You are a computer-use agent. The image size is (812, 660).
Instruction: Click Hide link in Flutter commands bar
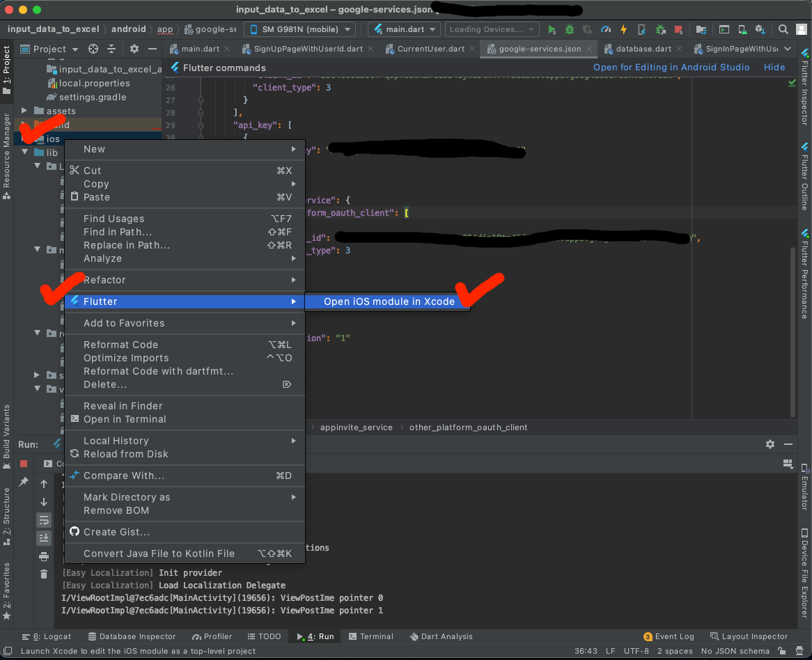[x=774, y=68]
